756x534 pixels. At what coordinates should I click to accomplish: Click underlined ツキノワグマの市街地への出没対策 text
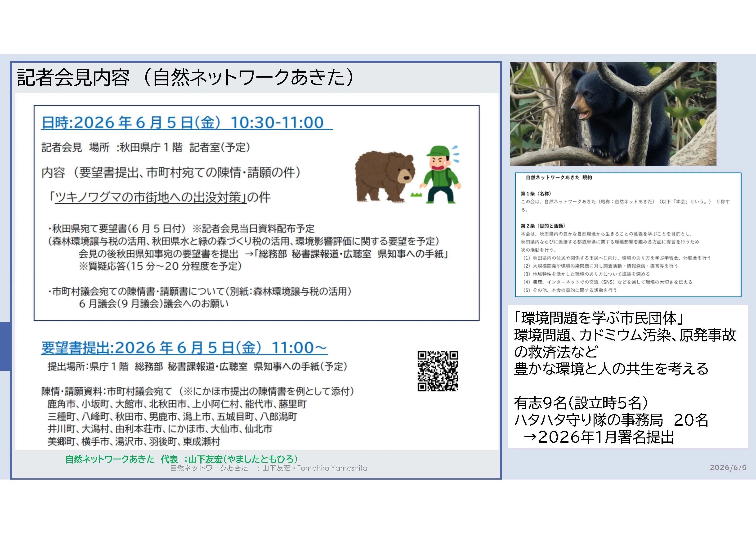coord(151,197)
